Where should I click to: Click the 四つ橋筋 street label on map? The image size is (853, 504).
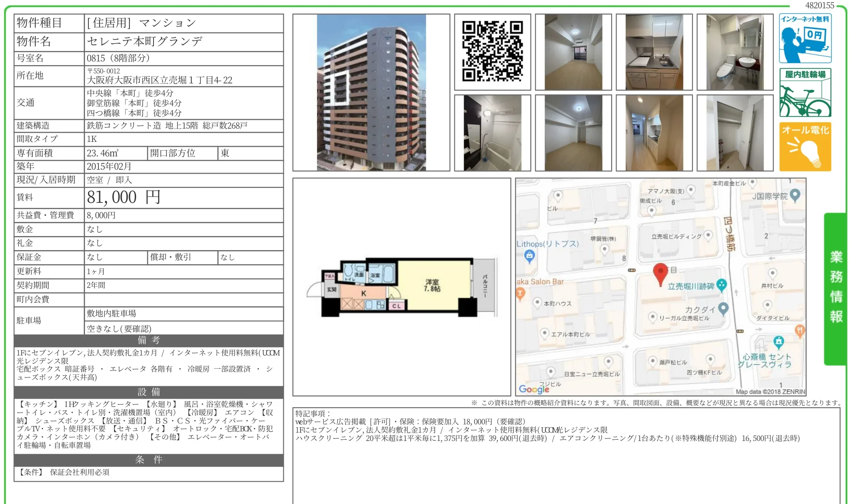[729, 234]
